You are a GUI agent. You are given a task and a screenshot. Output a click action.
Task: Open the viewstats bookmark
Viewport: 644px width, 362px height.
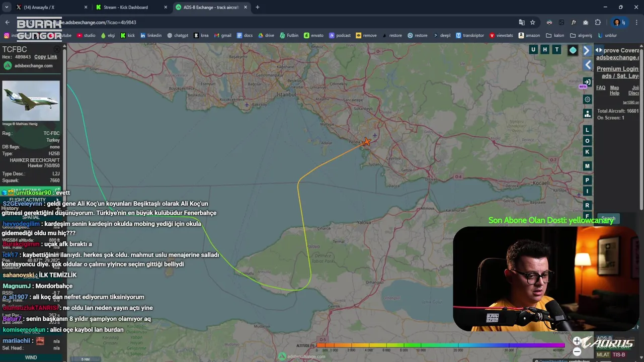click(x=501, y=35)
